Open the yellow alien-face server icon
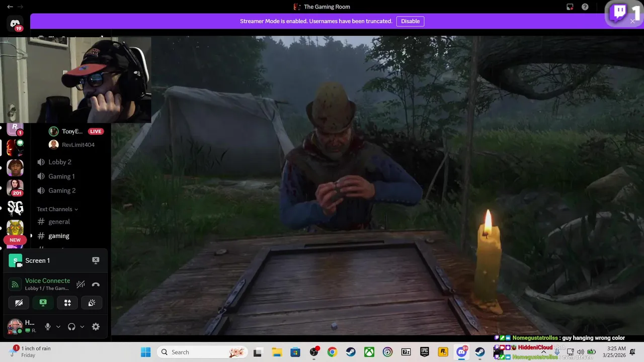644x362 pixels. (15, 228)
